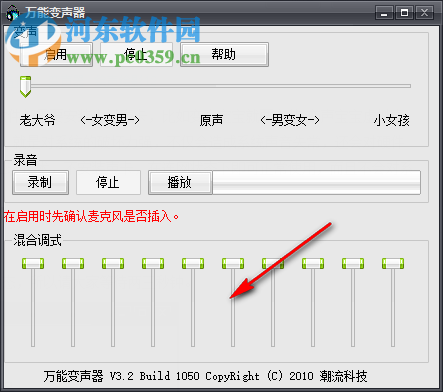Click the pitch slider's green thumb handle

pyautogui.click(x=25, y=86)
